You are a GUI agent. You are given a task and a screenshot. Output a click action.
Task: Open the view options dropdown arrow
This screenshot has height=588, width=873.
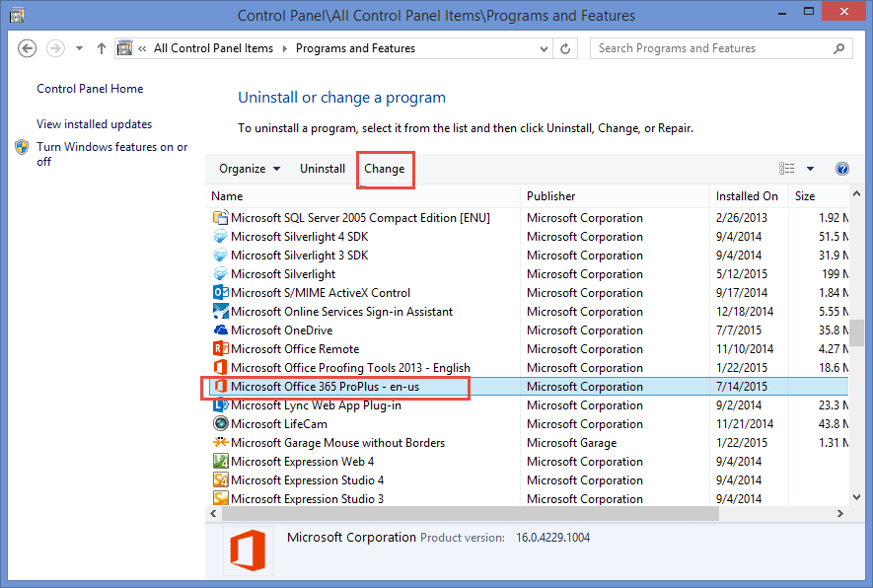click(810, 168)
